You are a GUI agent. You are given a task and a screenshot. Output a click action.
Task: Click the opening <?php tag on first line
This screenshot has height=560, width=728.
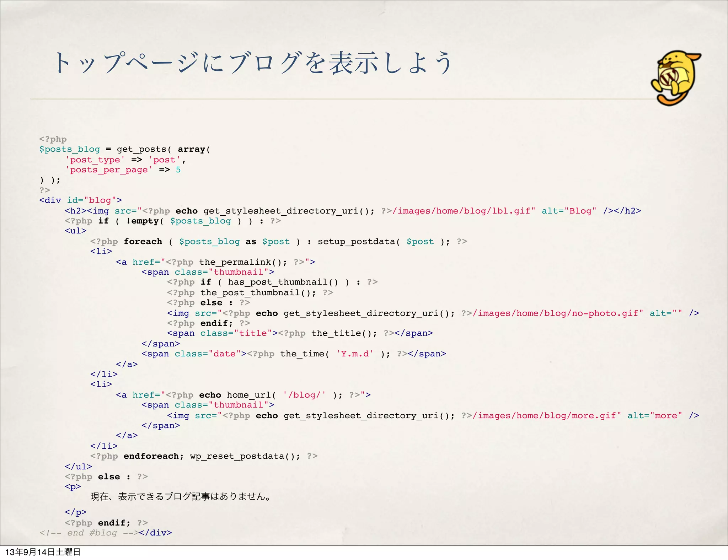pos(53,139)
